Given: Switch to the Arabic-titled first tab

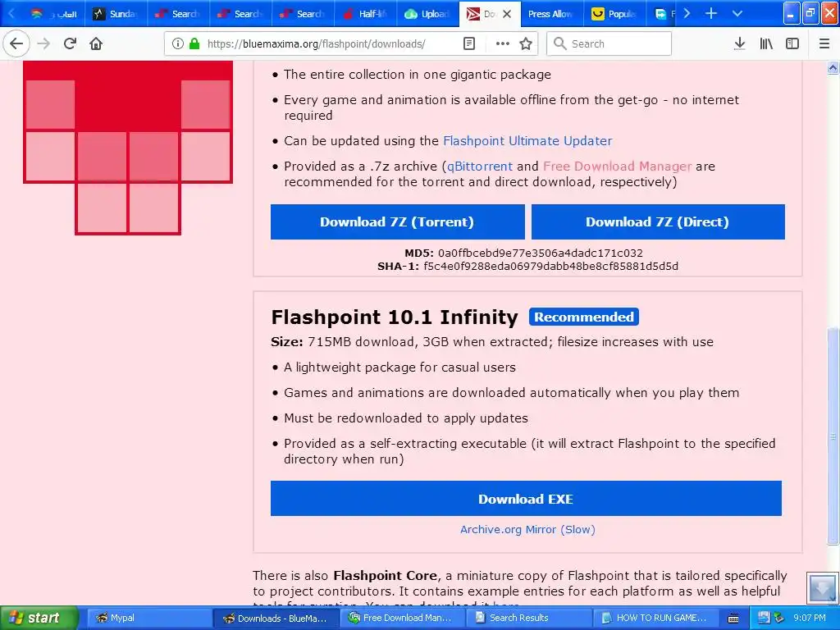Looking at the screenshot, I should point(53,14).
